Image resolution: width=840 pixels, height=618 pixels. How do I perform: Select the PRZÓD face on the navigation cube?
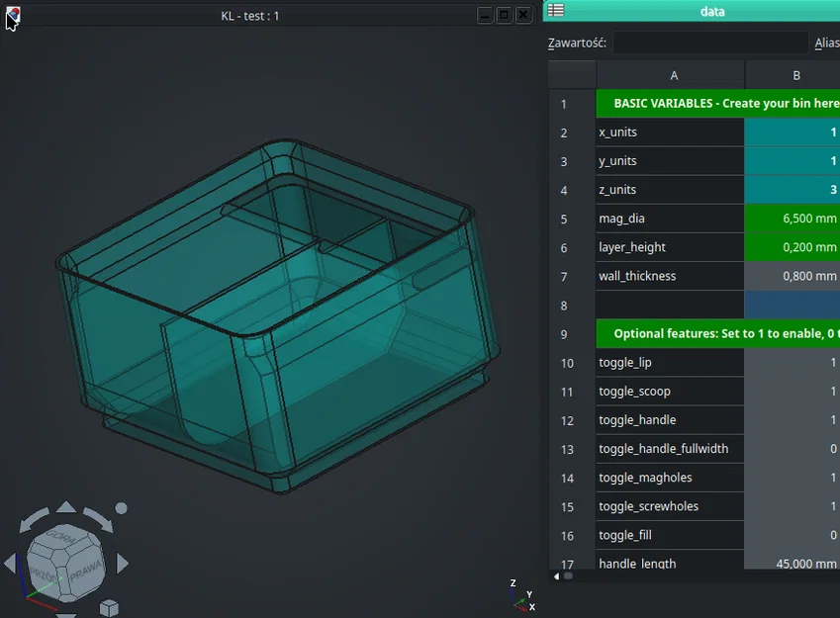coord(42,572)
